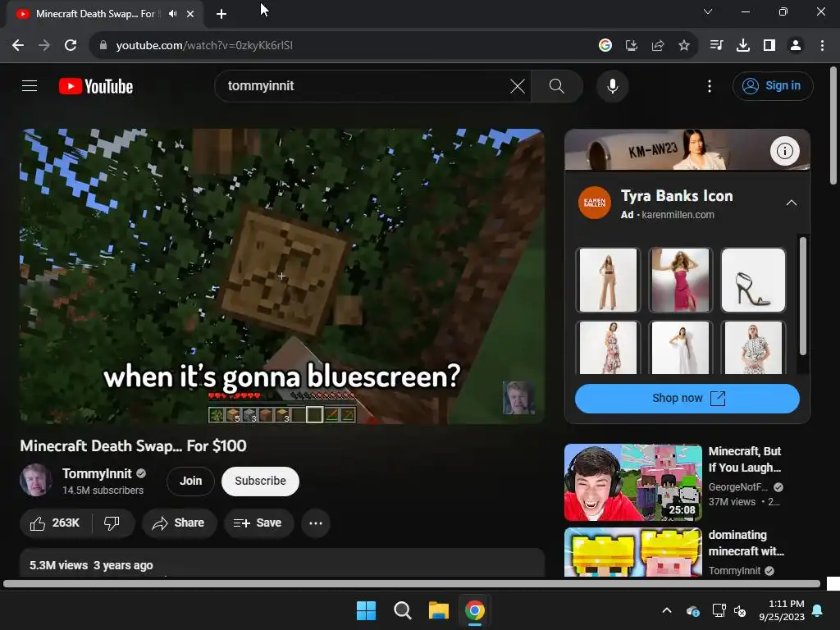The height and width of the screenshot is (630, 840).
Task: Open the tab search chevron
Action: point(708,11)
